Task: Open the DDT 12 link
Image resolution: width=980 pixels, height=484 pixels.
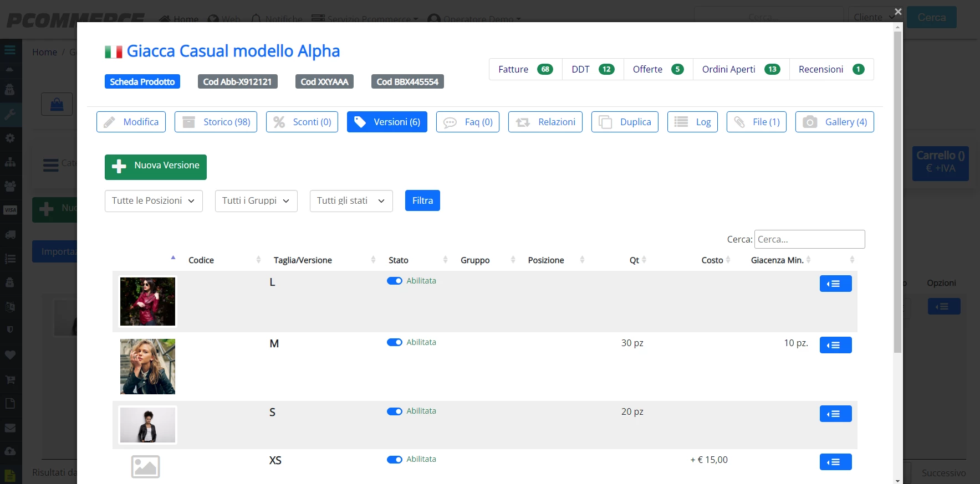Action: 593,69
